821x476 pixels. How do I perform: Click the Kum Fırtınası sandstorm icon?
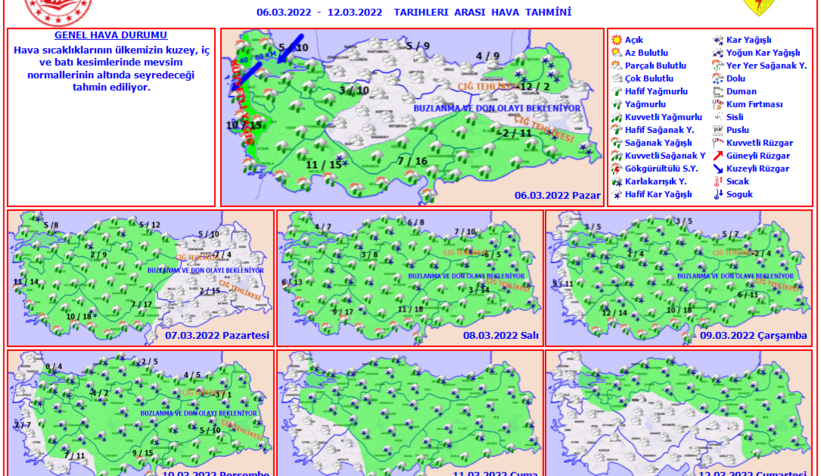point(718,105)
